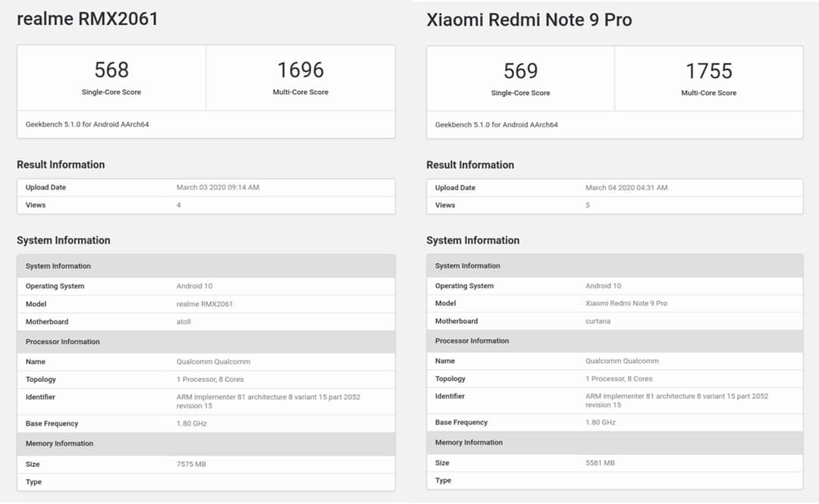The height and width of the screenshot is (504, 819).
Task: Click the motherboard value curtana
Action: [598, 321]
